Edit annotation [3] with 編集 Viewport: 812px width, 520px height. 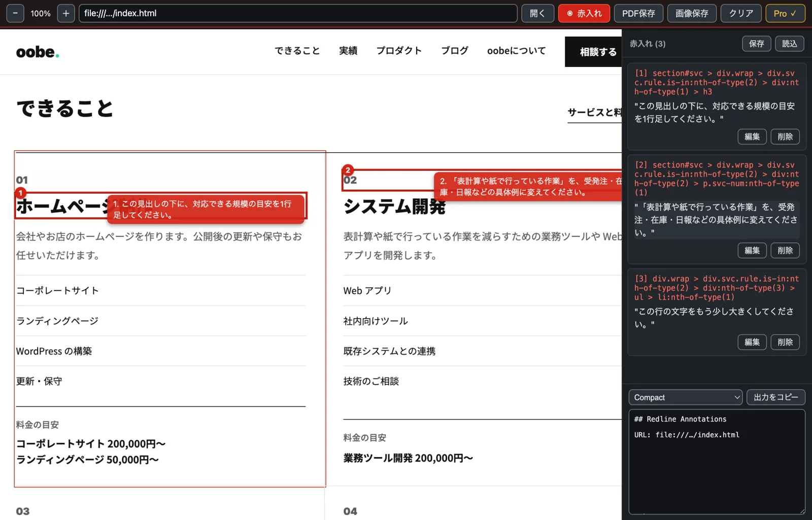752,342
